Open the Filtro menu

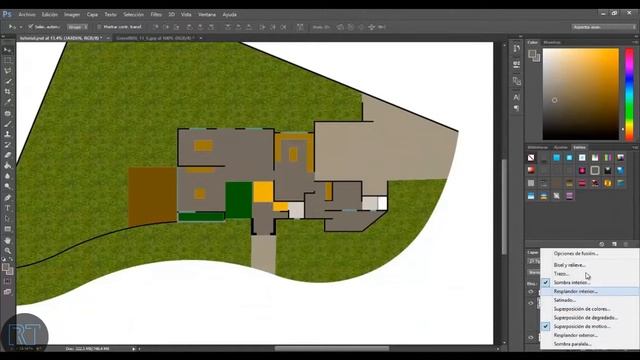(156, 14)
